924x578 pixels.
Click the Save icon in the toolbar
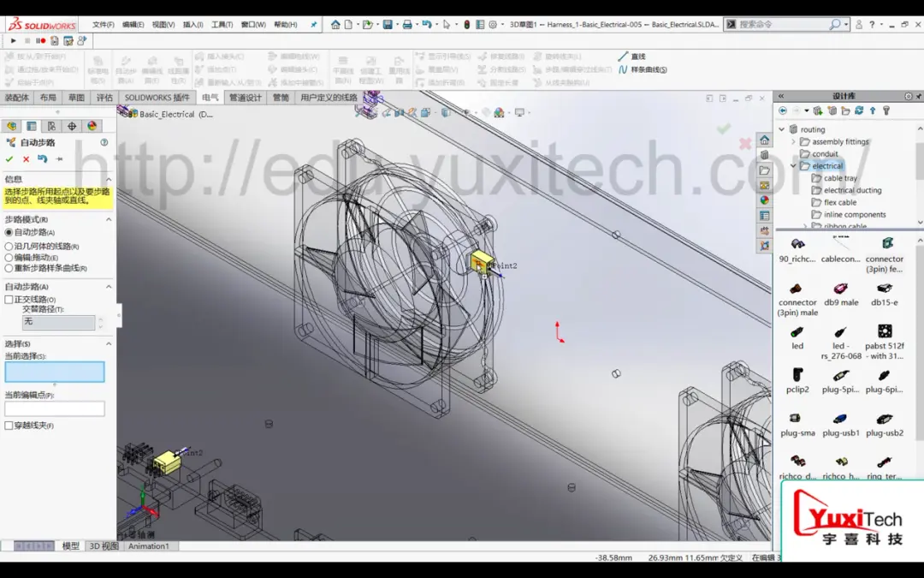click(388, 24)
